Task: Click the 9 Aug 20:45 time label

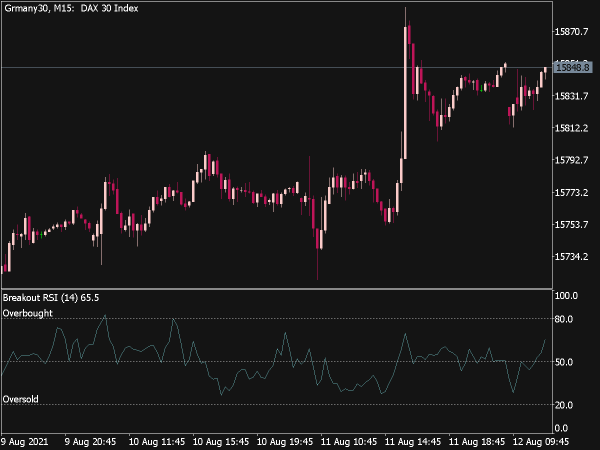Action: pyautogui.click(x=90, y=442)
